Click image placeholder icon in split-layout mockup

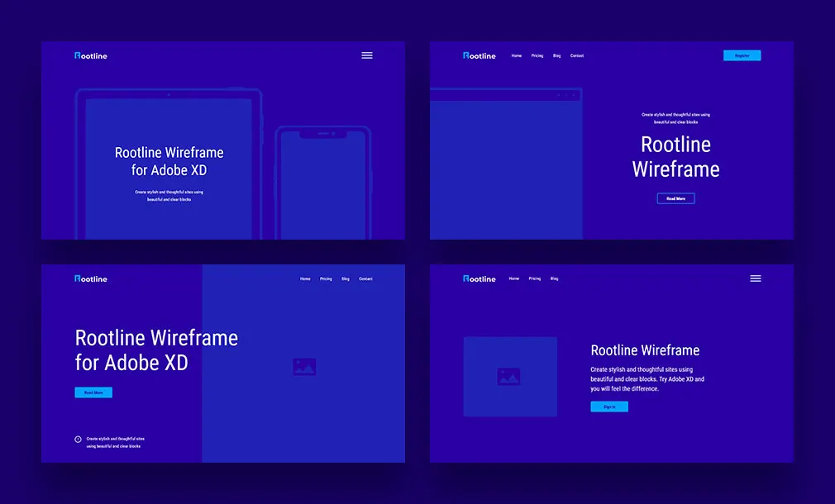coord(304,367)
